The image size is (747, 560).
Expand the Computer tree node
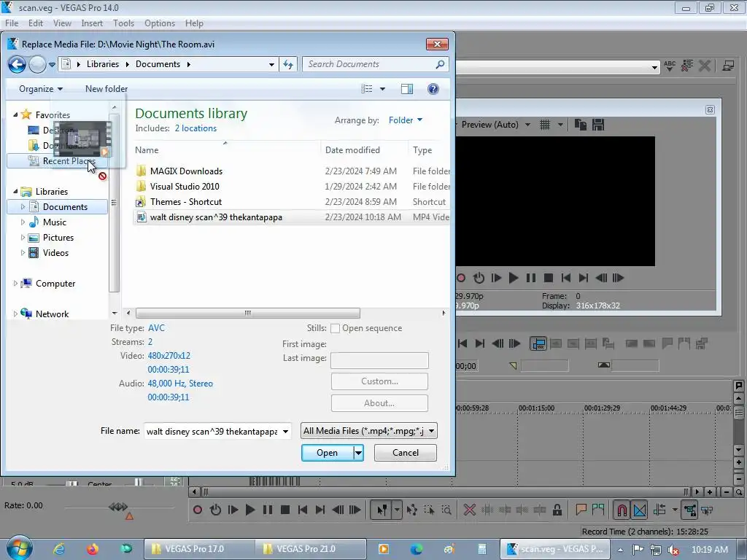pos(15,284)
